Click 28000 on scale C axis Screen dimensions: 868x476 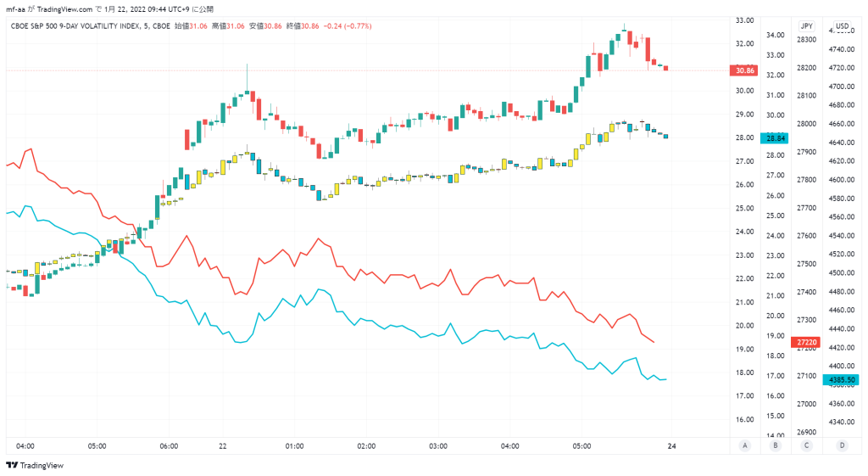(x=807, y=124)
